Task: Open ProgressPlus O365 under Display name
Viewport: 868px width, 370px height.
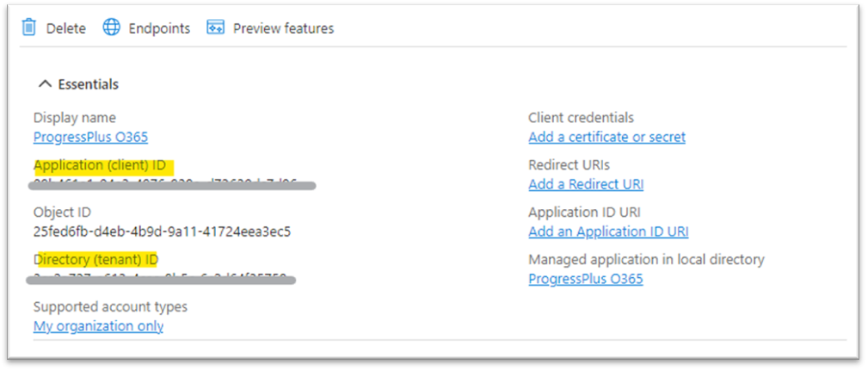Action: [x=90, y=137]
